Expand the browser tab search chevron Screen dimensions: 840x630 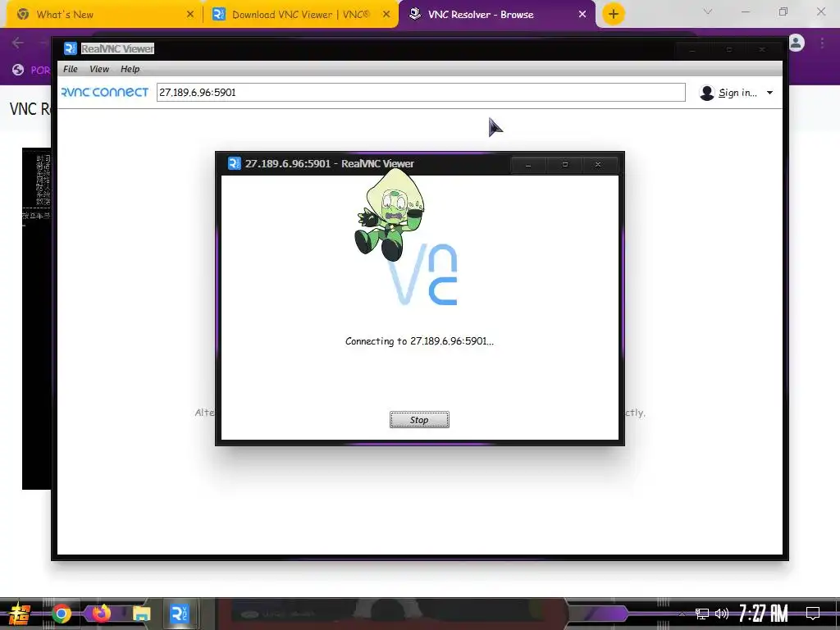click(x=708, y=11)
